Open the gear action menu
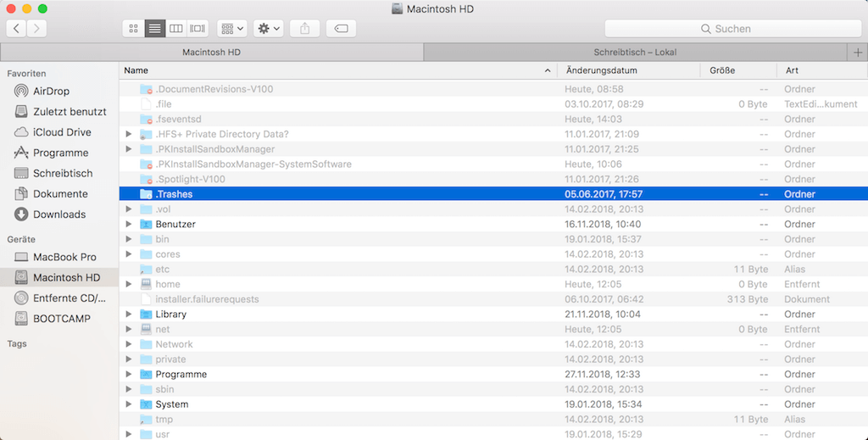This screenshot has width=868, height=440. (x=269, y=28)
